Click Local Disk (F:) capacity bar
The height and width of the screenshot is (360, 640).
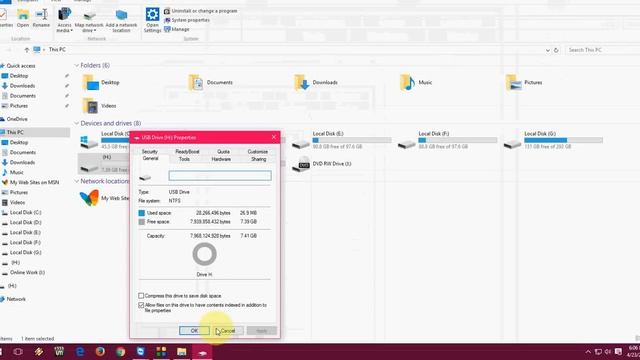[x=458, y=140]
